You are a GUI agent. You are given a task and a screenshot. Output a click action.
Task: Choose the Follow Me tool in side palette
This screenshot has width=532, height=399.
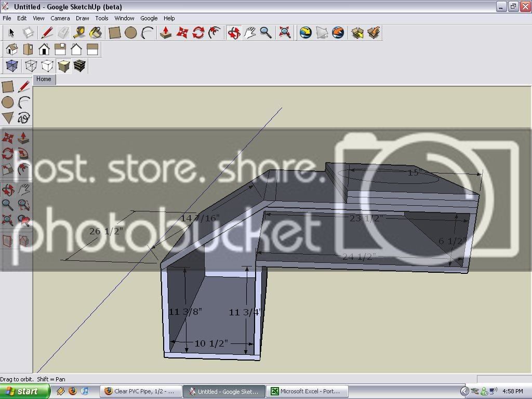(x=24, y=154)
